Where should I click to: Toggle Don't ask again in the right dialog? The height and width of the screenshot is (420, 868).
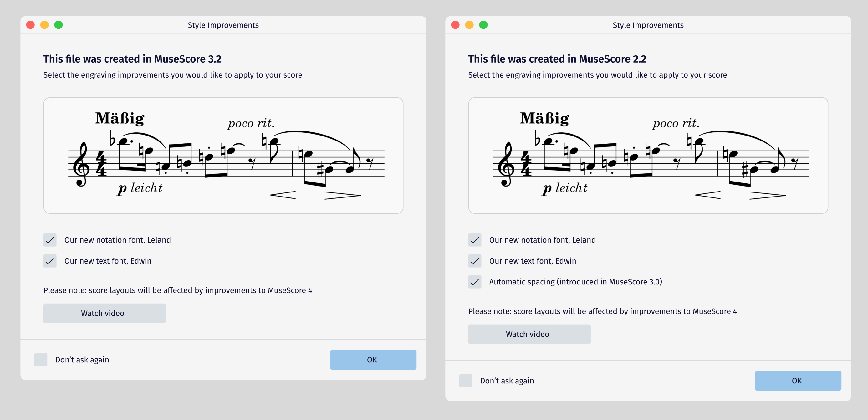coord(465,381)
